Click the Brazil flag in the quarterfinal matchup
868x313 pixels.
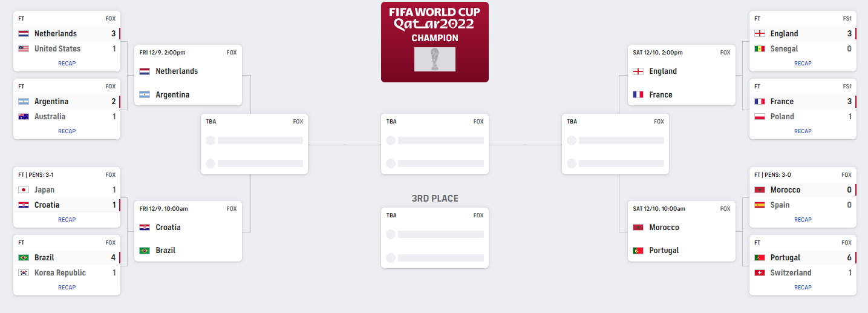(145, 251)
